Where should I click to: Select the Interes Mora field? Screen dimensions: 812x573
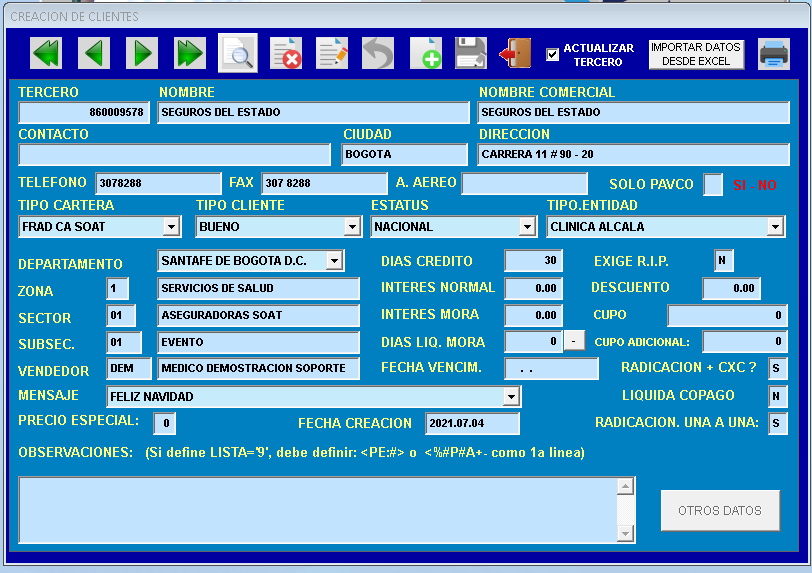pos(533,315)
